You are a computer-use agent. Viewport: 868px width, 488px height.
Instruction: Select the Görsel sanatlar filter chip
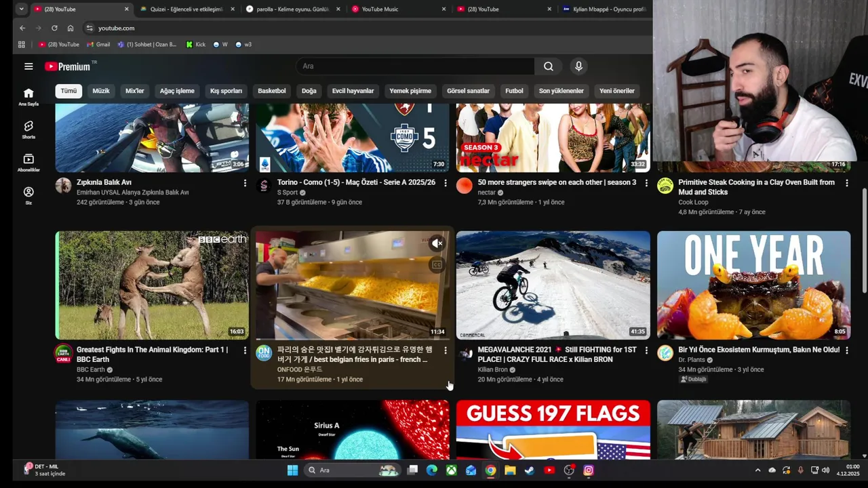468,91
